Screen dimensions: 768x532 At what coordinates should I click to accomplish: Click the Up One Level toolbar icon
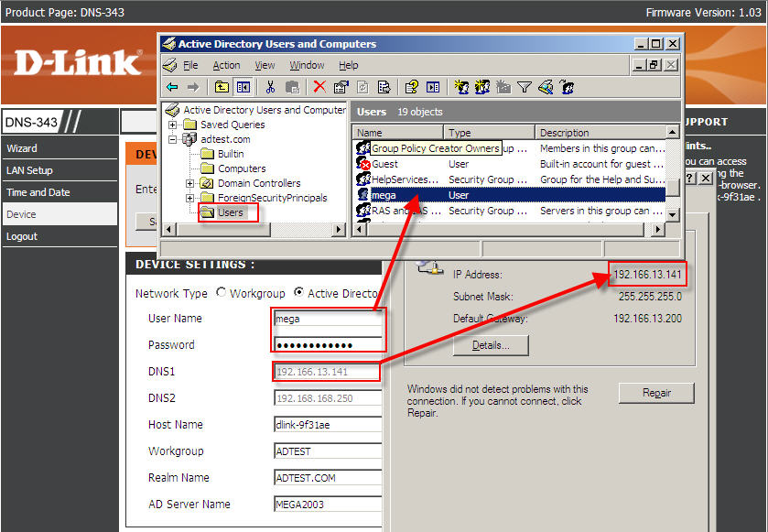tap(222, 87)
